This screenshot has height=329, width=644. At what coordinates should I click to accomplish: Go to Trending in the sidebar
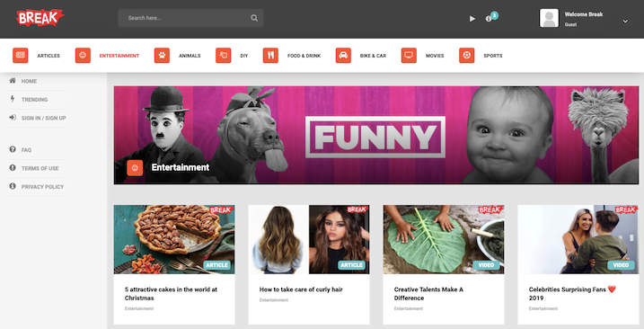coord(34,100)
